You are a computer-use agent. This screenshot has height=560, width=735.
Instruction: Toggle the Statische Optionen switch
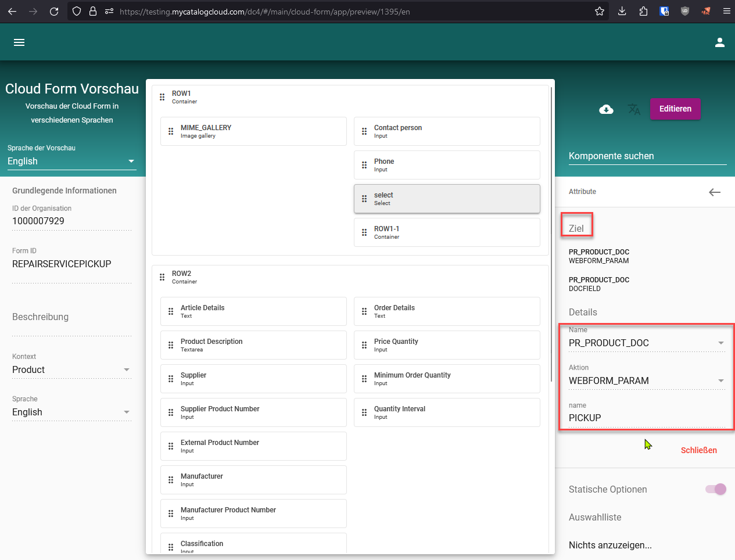click(x=715, y=489)
